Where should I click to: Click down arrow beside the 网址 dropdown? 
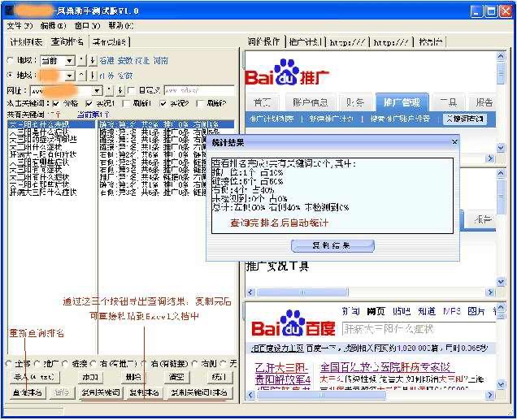point(120,90)
